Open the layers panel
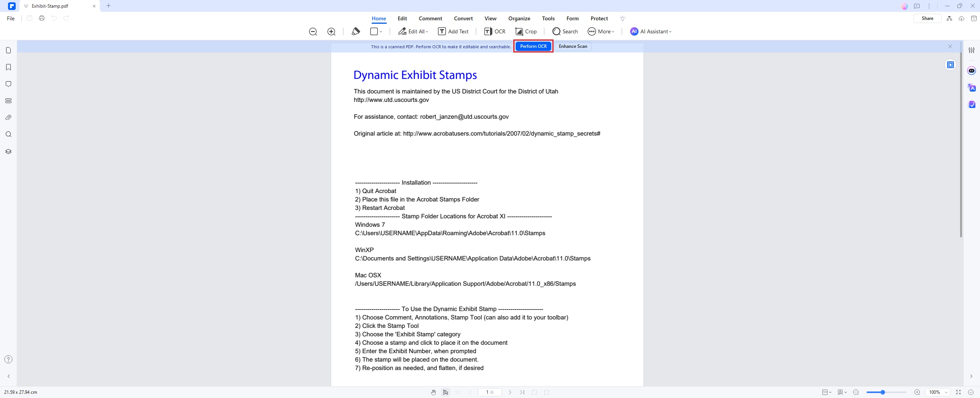Image resolution: width=980 pixels, height=398 pixels. click(8, 151)
